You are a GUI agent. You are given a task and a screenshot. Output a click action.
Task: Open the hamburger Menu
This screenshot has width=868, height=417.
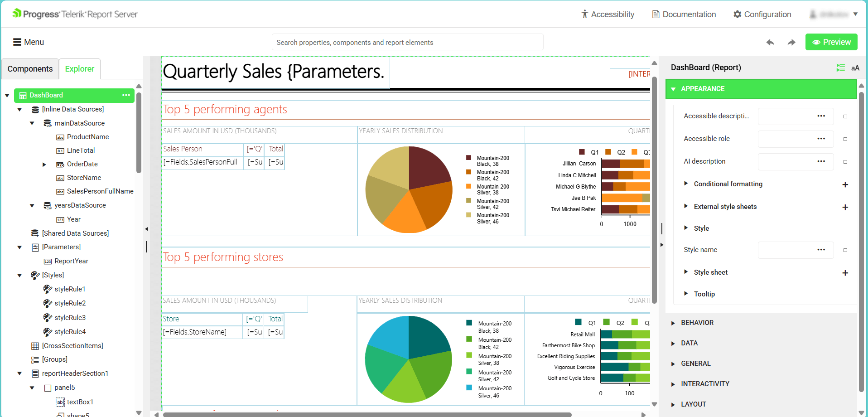[x=28, y=42]
